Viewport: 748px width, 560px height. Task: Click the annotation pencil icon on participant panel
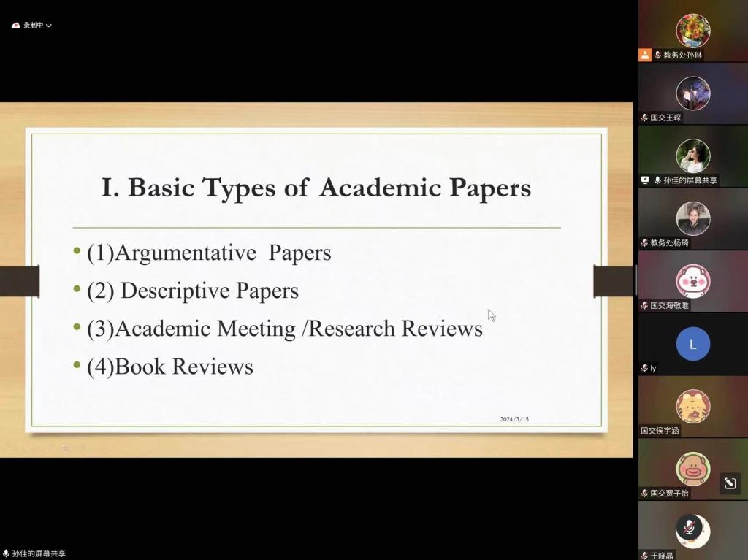pyautogui.click(x=729, y=483)
